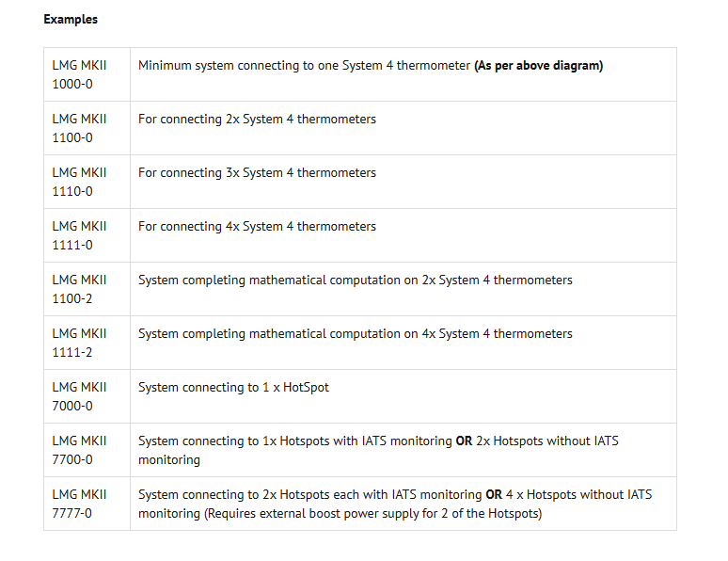Click the LMG MKII 1100-0 model cell
The width and height of the screenshot is (728, 561).
80,128
